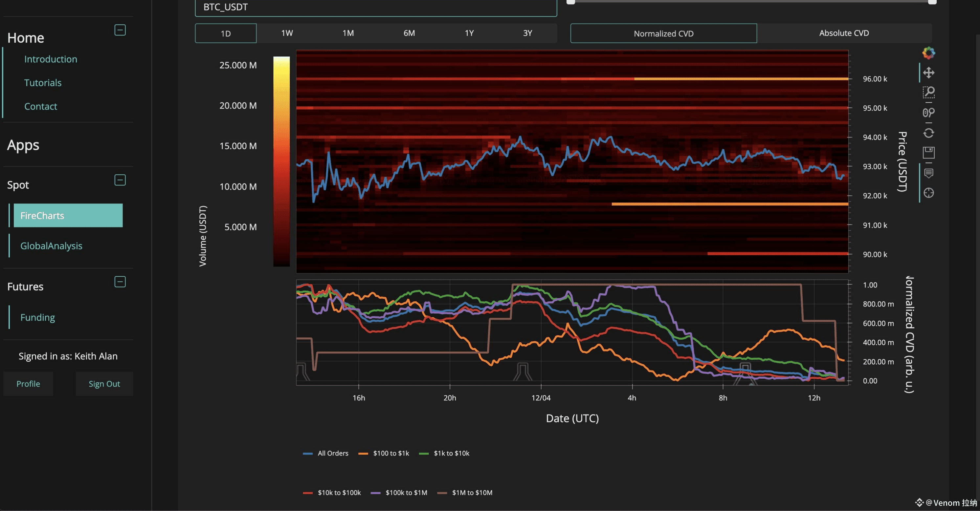Click the BTC_USDT pair input field

click(375, 7)
